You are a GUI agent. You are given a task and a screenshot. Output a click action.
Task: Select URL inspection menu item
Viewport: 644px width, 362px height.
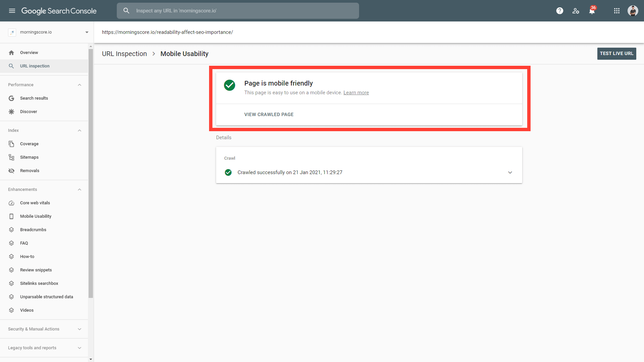(x=44, y=66)
